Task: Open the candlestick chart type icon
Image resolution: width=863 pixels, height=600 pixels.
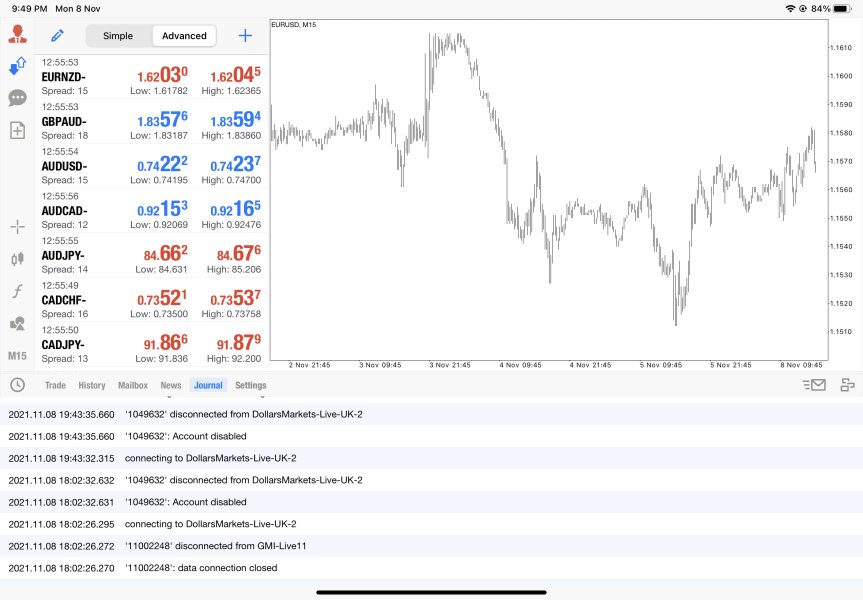Action: point(18,258)
